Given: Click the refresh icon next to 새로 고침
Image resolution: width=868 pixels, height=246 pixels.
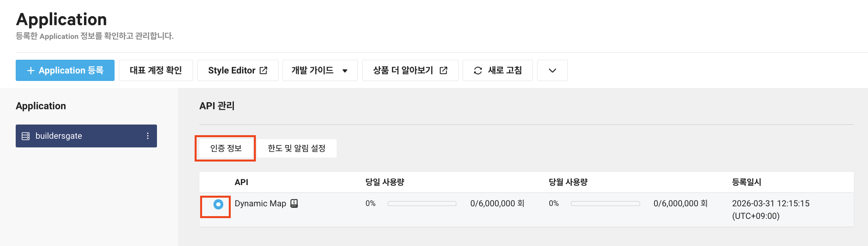Looking at the screenshot, I should [477, 70].
